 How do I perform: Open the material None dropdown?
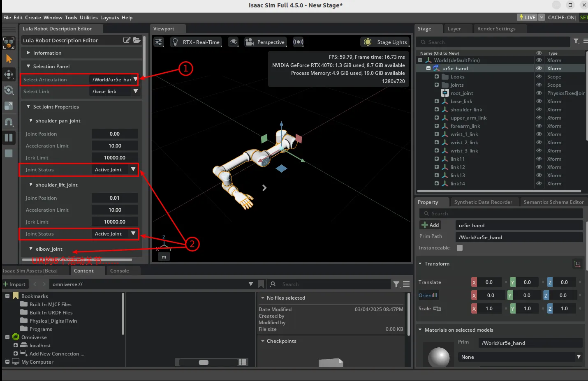coord(521,357)
